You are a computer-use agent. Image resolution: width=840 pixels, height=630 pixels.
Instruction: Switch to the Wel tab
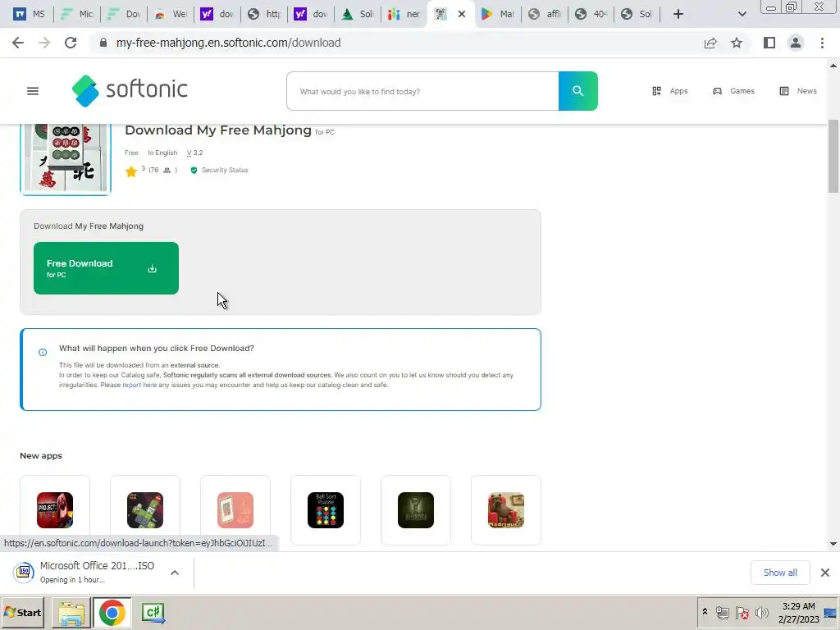(x=171, y=14)
